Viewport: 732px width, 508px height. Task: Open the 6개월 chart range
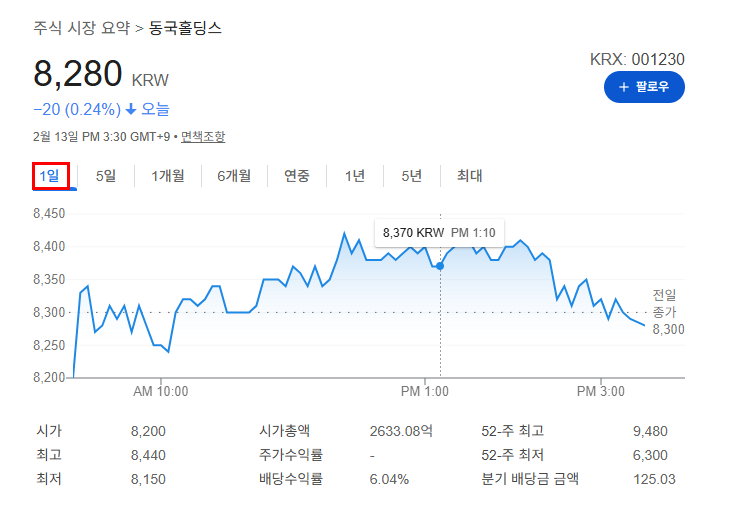tap(234, 176)
